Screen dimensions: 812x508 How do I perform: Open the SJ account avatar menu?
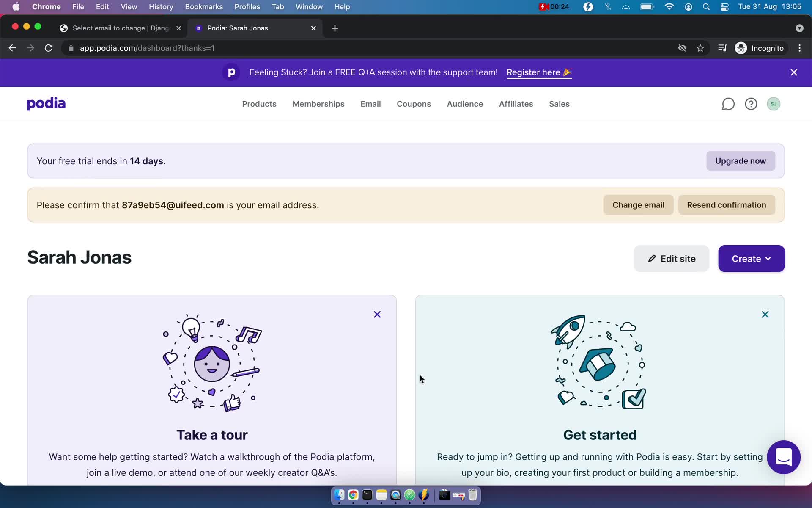(x=774, y=104)
